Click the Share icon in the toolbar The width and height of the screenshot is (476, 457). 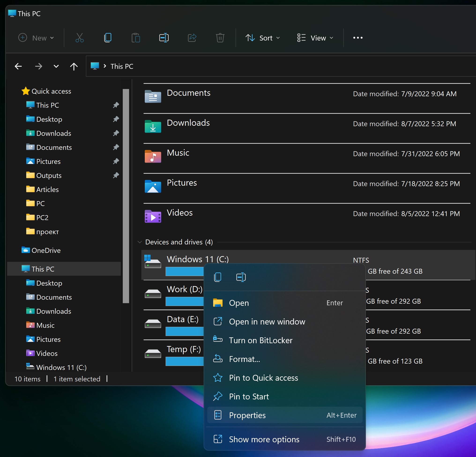coord(192,38)
